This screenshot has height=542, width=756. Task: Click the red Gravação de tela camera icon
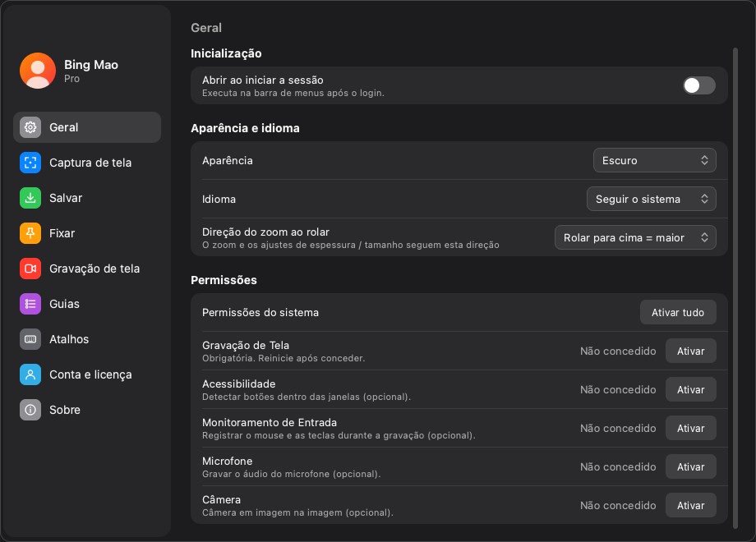click(x=30, y=269)
